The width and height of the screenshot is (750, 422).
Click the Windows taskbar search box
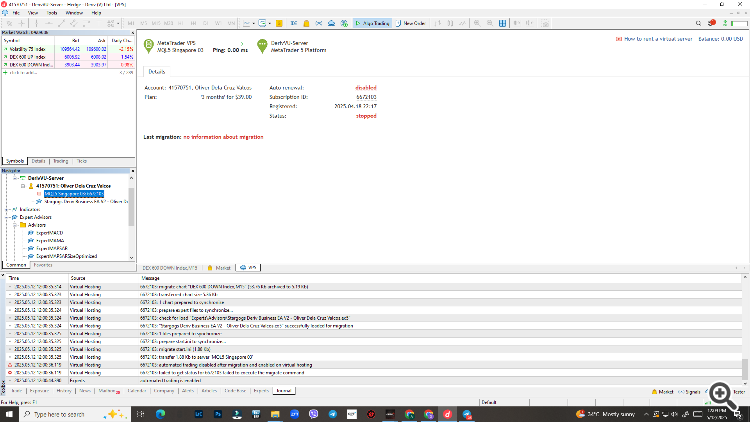tap(75, 414)
